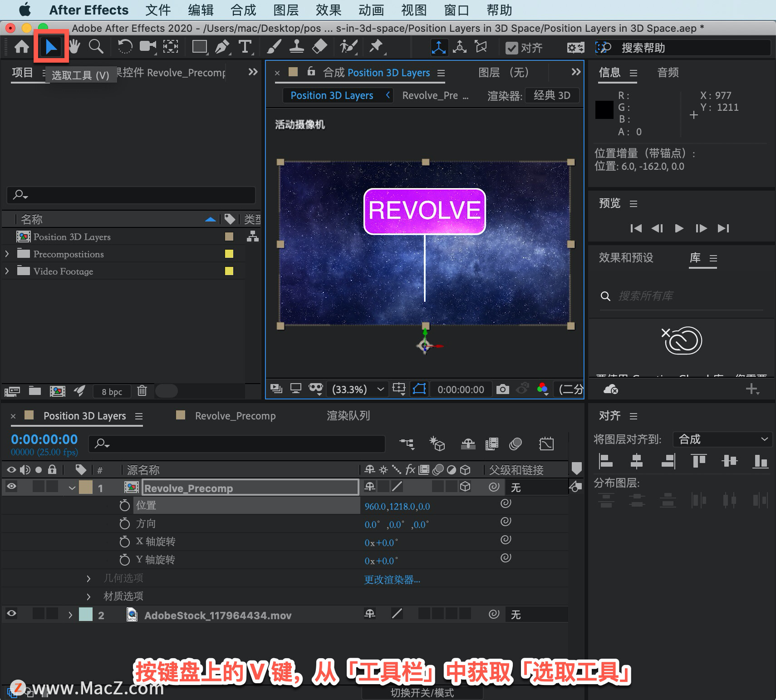
Task: Click the Align Left edges icon
Action: pyautogui.click(x=606, y=461)
